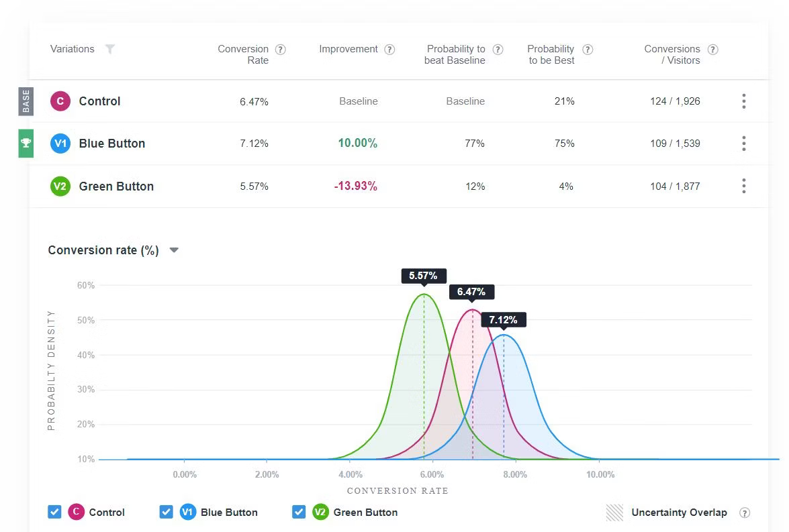Uncheck Control in the chart legend
The height and width of the screenshot is (532, 789).
(54, 512)
